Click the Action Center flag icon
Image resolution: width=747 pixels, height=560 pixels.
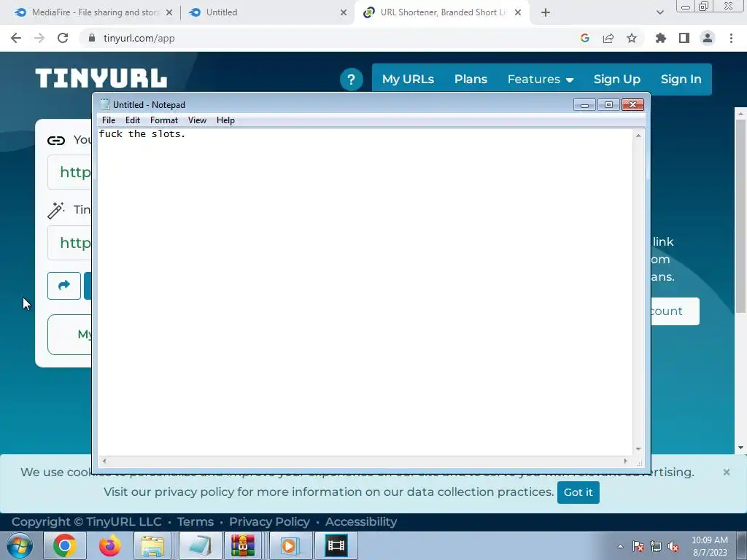click(x=638, y=546)
